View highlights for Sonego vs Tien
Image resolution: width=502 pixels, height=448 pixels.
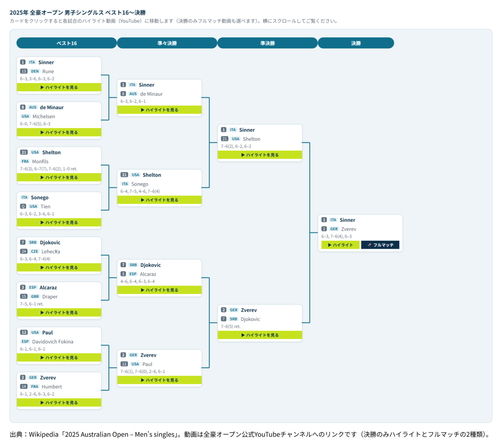point(59,222)
